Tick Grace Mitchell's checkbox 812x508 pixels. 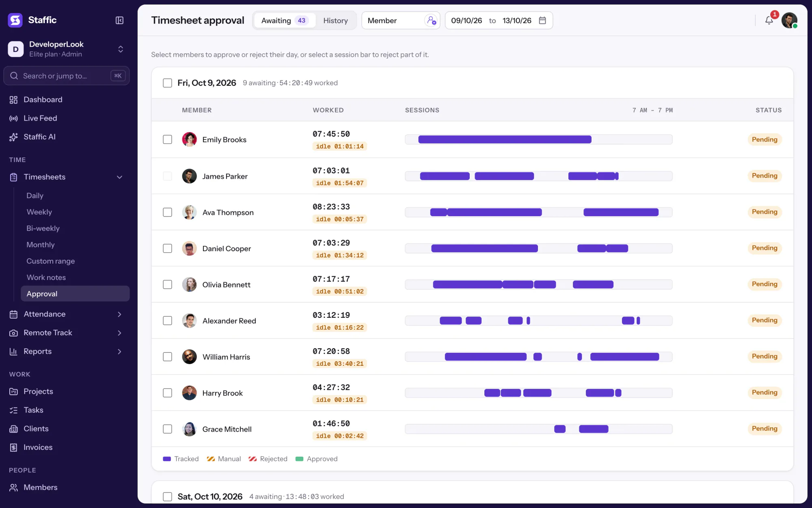pos(167,429)
